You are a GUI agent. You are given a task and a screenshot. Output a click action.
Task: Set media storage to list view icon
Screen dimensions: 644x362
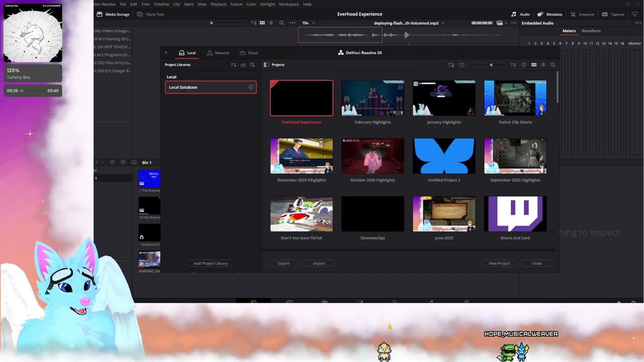coord(271,23)
